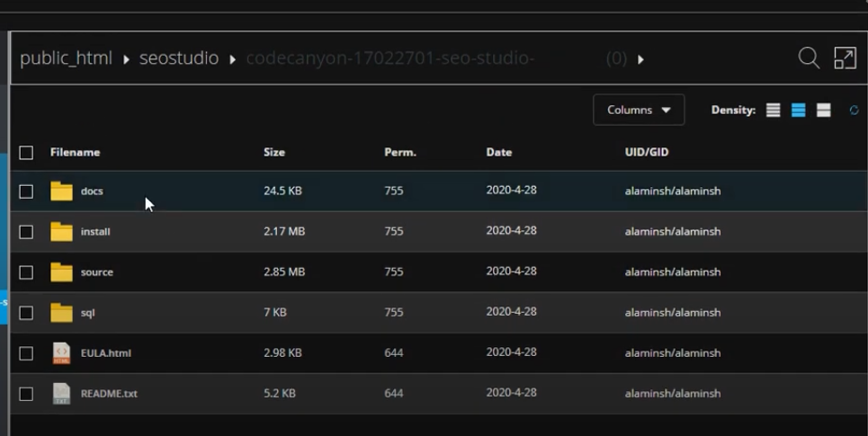Select large density icon
The image size is (868, 436).
(x=823, y=111)
